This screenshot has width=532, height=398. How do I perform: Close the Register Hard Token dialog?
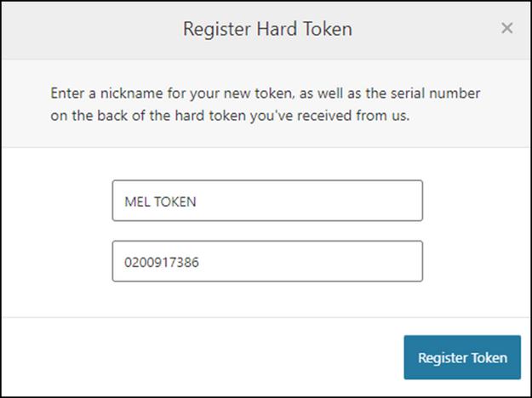pos(507,28)
